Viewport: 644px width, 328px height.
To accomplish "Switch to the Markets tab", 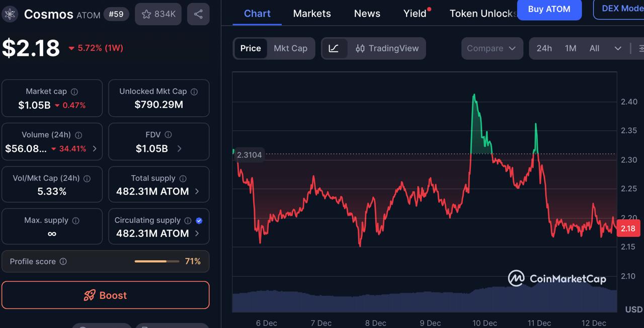I will [312, 14].
